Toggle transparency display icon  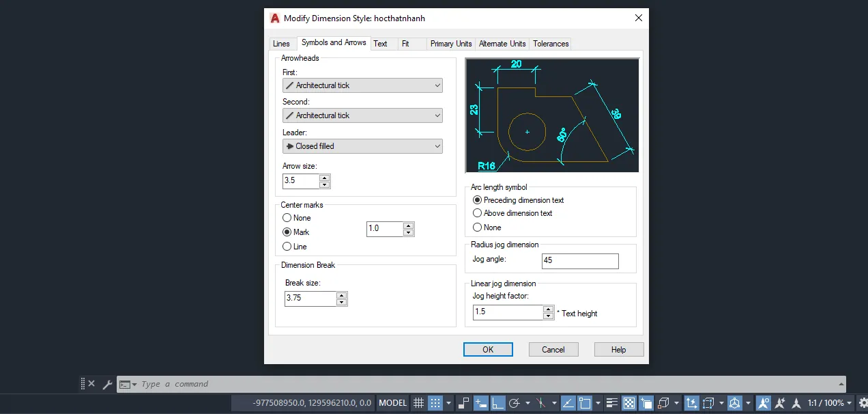pyautogui.click(x=629, y=403)
